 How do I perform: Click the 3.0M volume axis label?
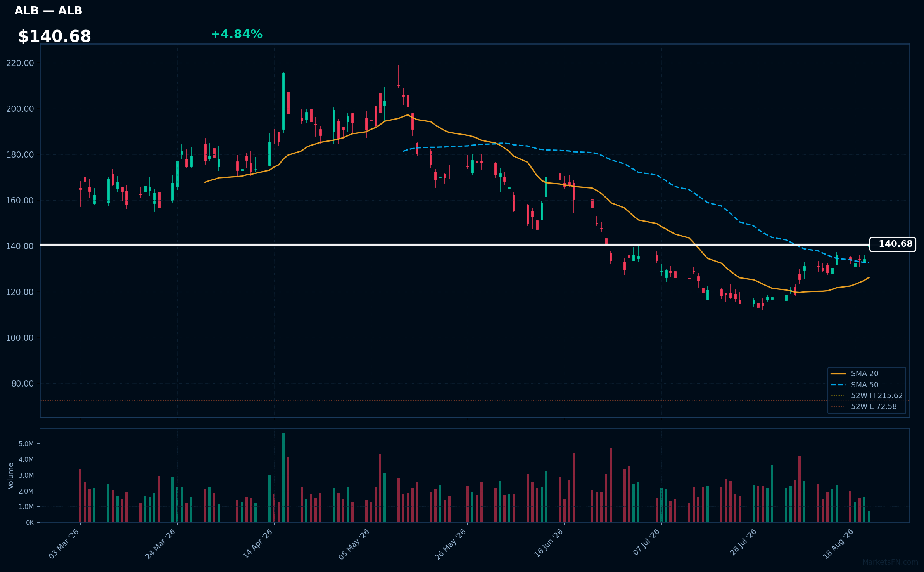(26, 475)
